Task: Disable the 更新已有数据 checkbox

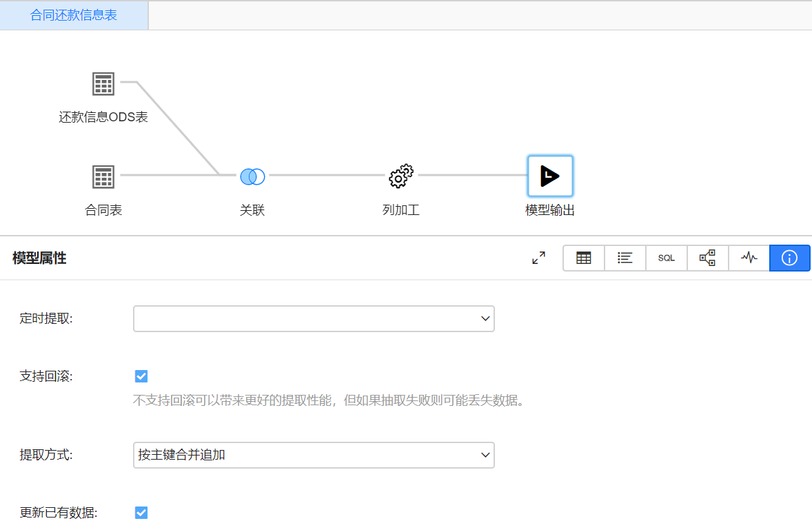Action: pos(141,513)
